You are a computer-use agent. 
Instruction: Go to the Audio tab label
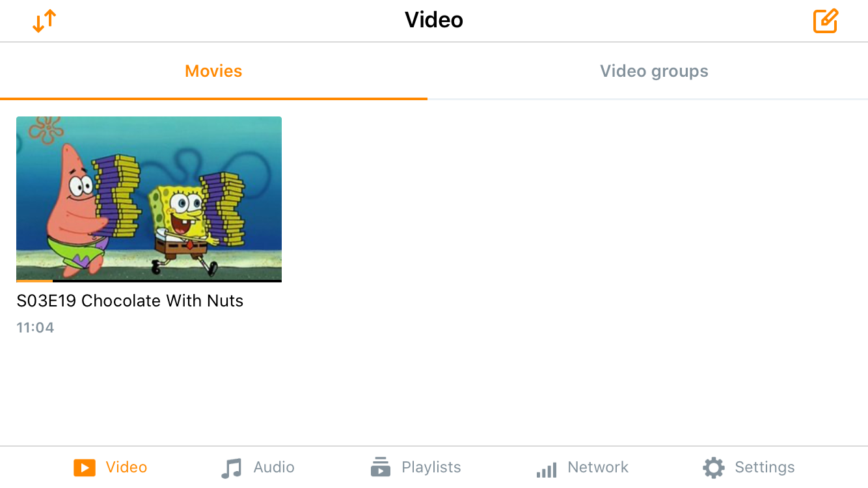(274, 467)
